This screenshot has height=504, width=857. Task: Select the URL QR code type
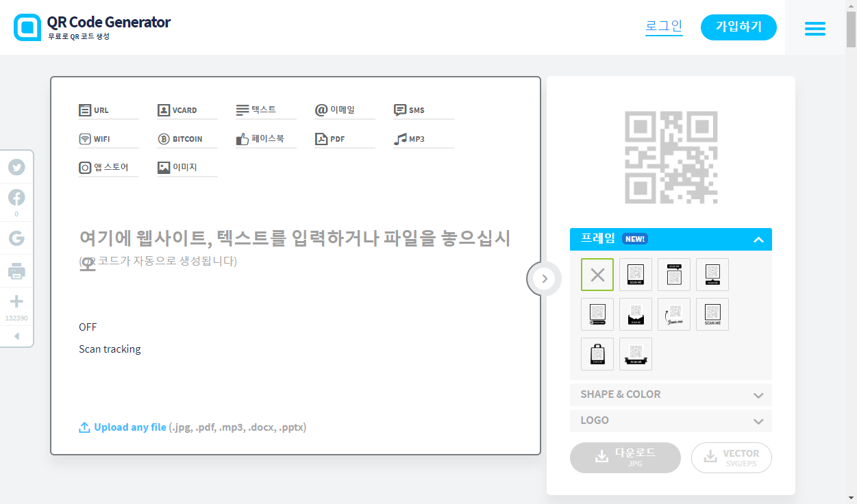click(108, 110)
